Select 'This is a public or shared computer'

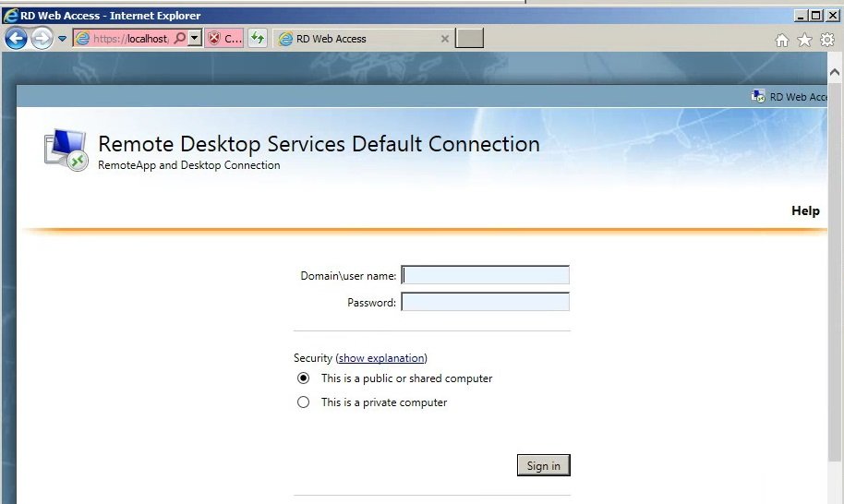303,378
